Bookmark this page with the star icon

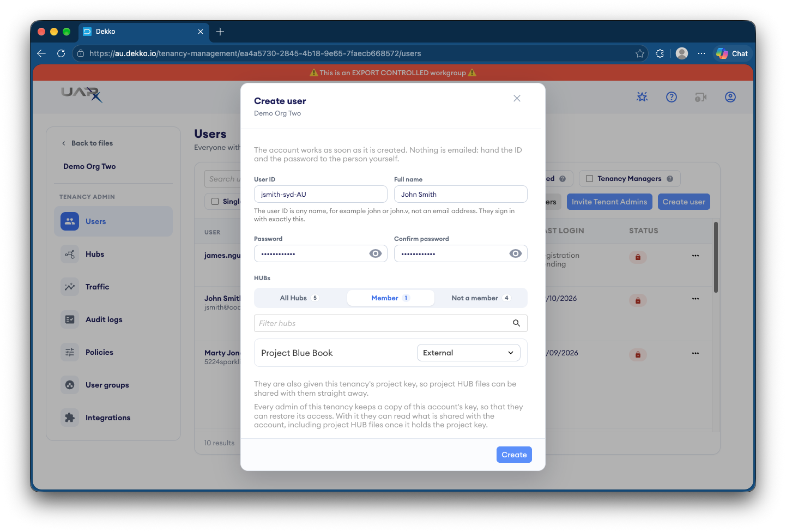[640, 53]
